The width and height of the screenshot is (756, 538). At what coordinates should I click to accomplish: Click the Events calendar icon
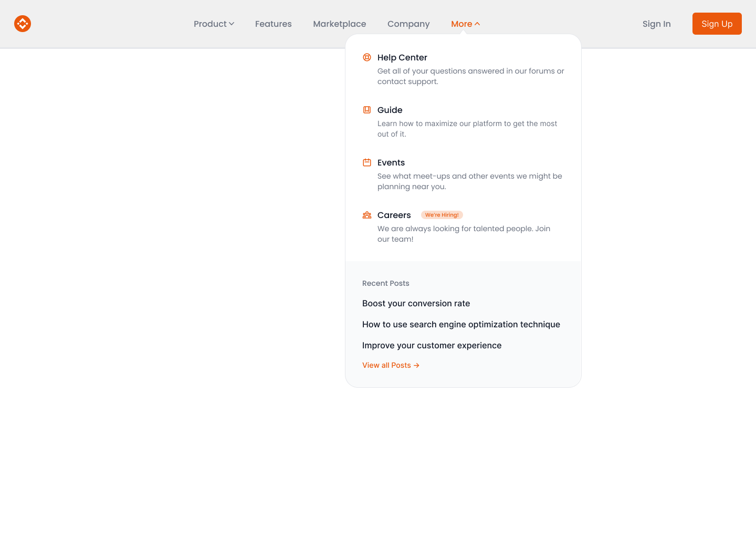pos(366,162)
